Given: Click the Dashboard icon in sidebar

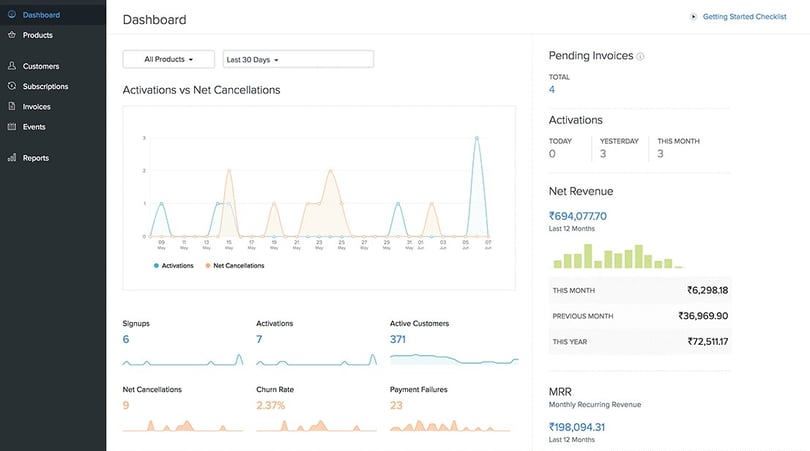Looking at the screenshot, I should [x=11, y=14].
